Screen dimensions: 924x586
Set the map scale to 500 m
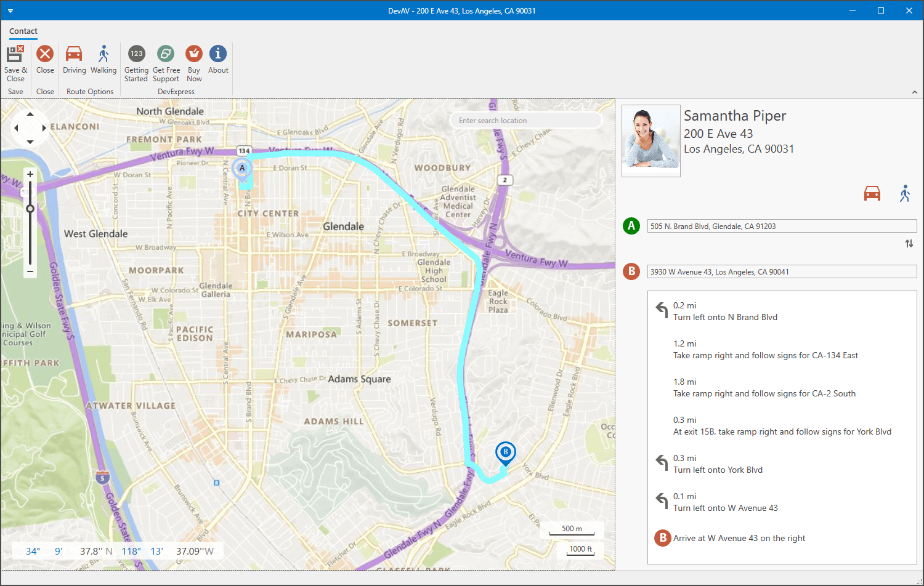(x=571, y=529)
